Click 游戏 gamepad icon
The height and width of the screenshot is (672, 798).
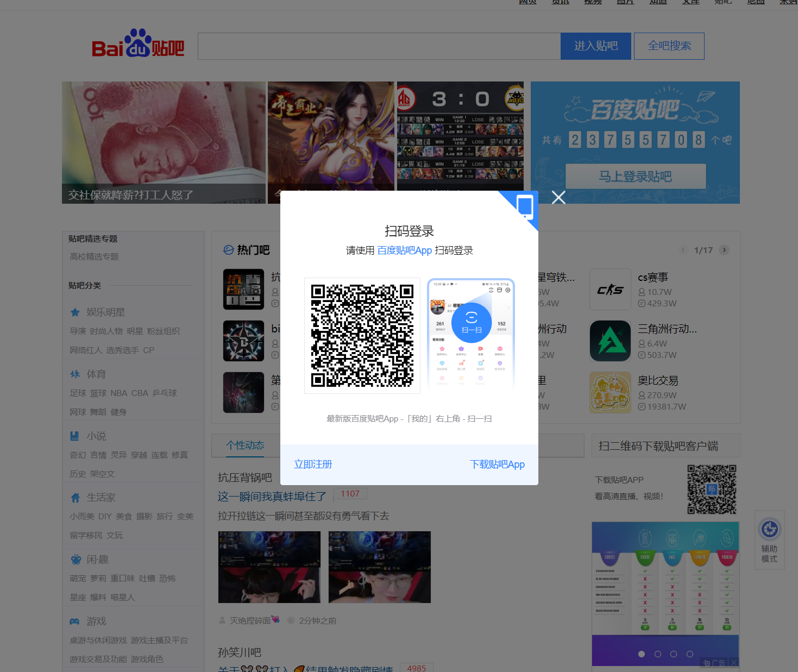point(75,621)
